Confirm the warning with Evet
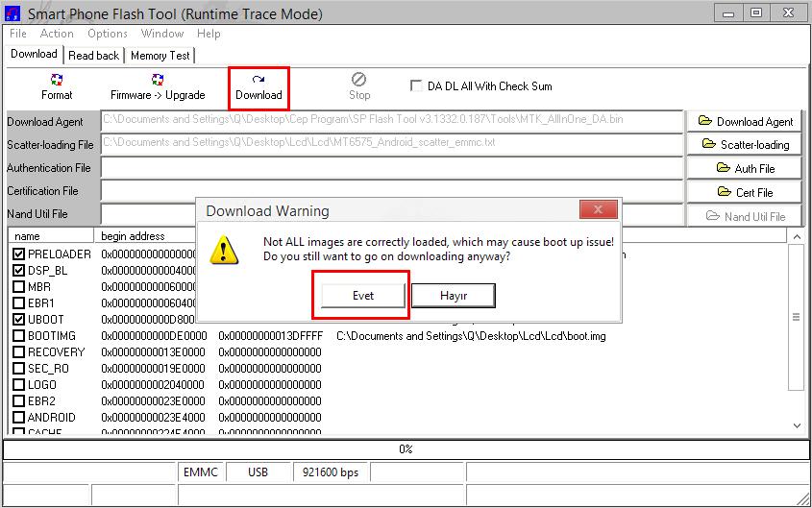 pyautogui.click(x=362, y=296)
